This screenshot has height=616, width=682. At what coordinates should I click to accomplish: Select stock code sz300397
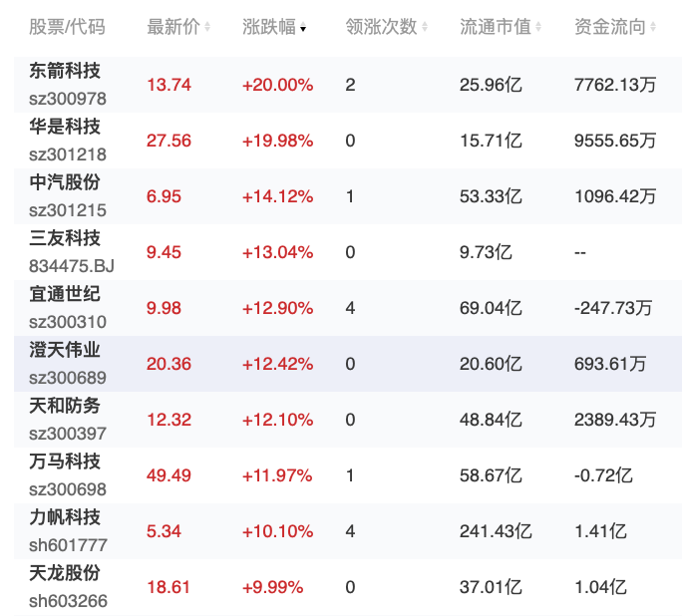tap(68, 434)
